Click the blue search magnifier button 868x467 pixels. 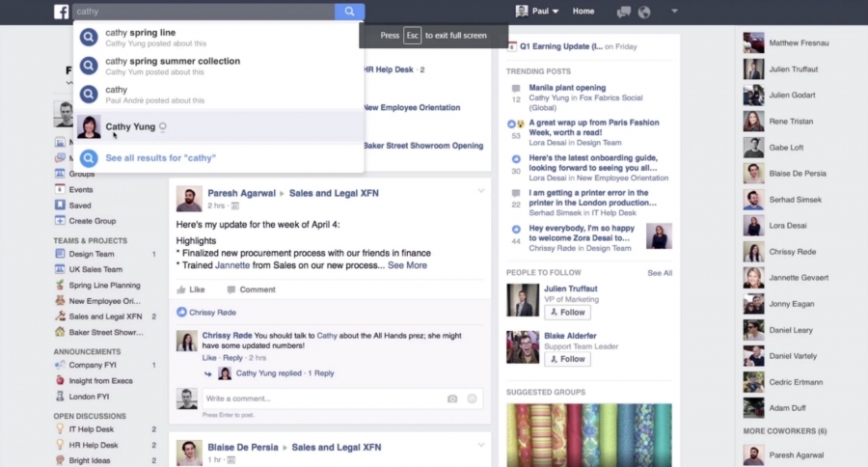point(349,11)
